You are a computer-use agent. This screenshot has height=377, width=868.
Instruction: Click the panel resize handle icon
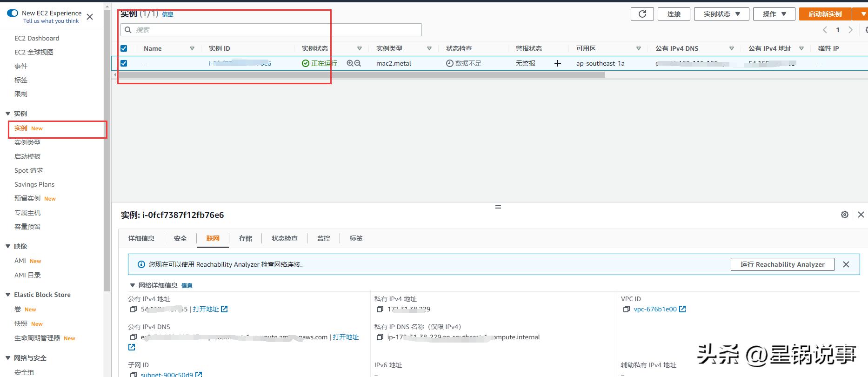498,207
